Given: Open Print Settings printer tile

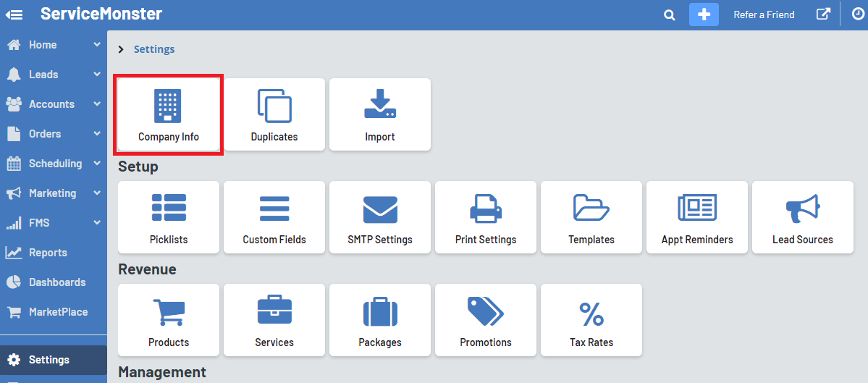Looking at the screenshot, I should 486,217.
